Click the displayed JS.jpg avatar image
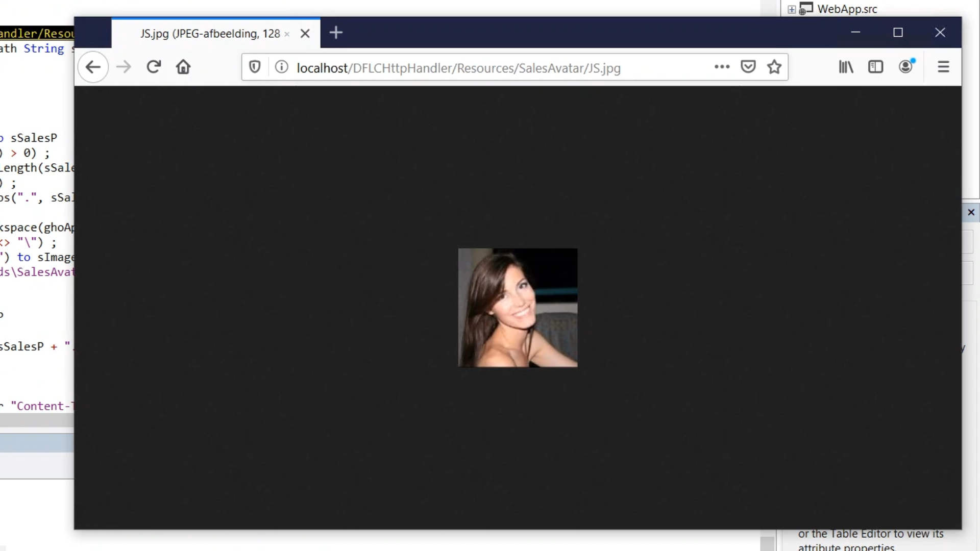980x551 pixels. [518, 308]
